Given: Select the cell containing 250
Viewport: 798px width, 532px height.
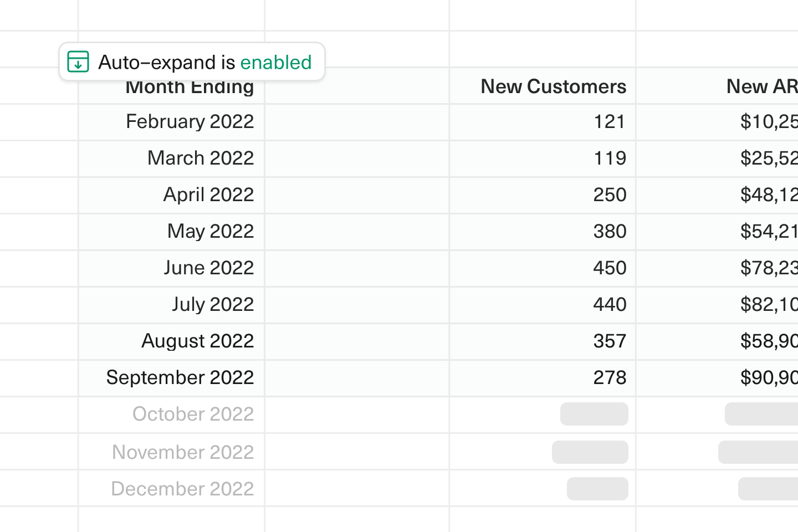Looking at the screenshot, I should (610, 195).
